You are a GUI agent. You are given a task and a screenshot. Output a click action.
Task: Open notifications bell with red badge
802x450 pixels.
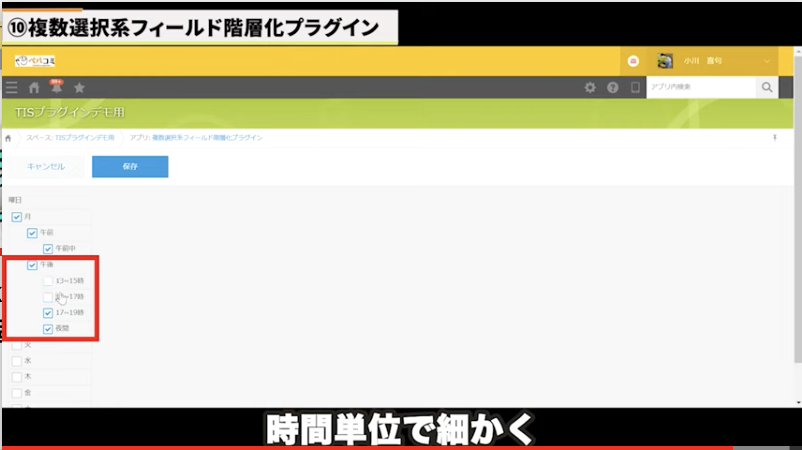56,88
